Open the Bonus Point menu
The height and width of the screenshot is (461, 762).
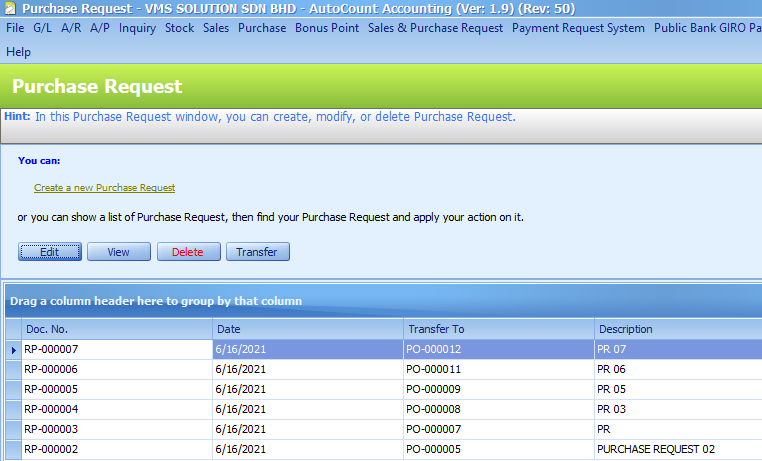tap(327, 28)
